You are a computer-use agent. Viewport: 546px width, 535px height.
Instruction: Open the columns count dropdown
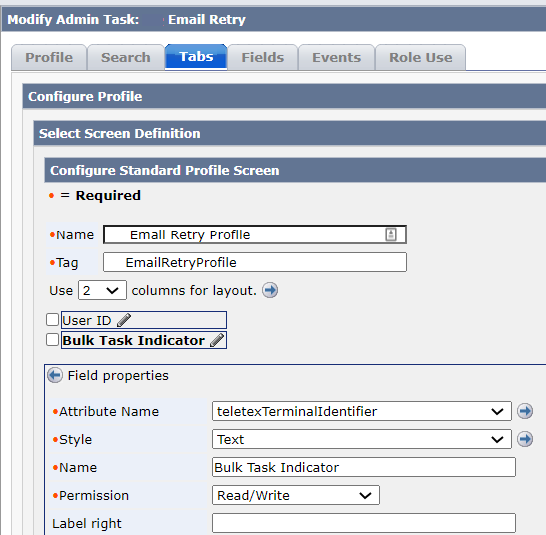coord(102,290)
